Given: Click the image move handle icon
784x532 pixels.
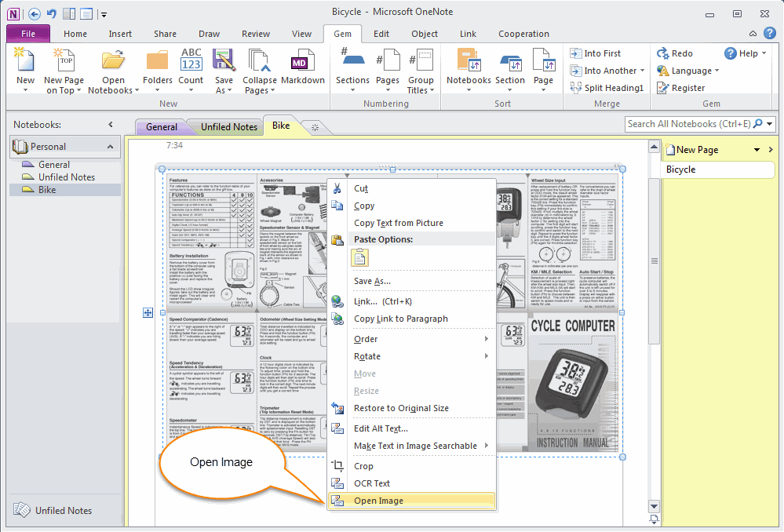Looking at the screenshot, I should point(148,312).
